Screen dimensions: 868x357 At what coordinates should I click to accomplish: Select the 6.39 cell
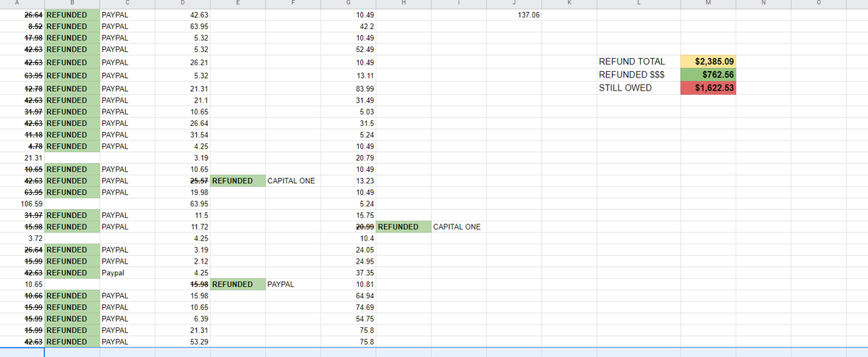click(x=182, y=319)
